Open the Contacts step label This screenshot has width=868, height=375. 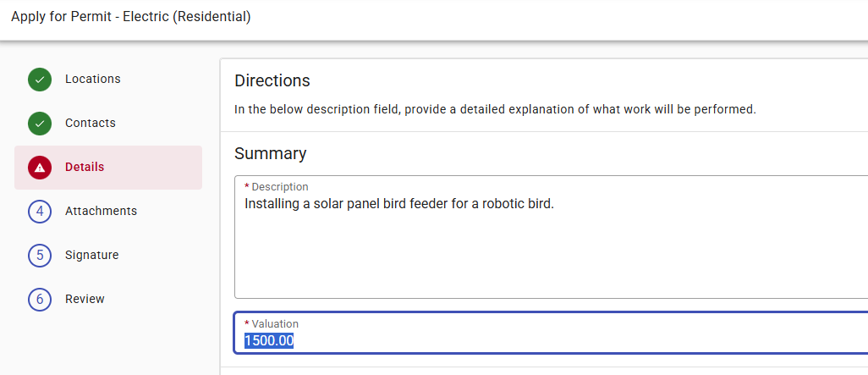point(91,124)
